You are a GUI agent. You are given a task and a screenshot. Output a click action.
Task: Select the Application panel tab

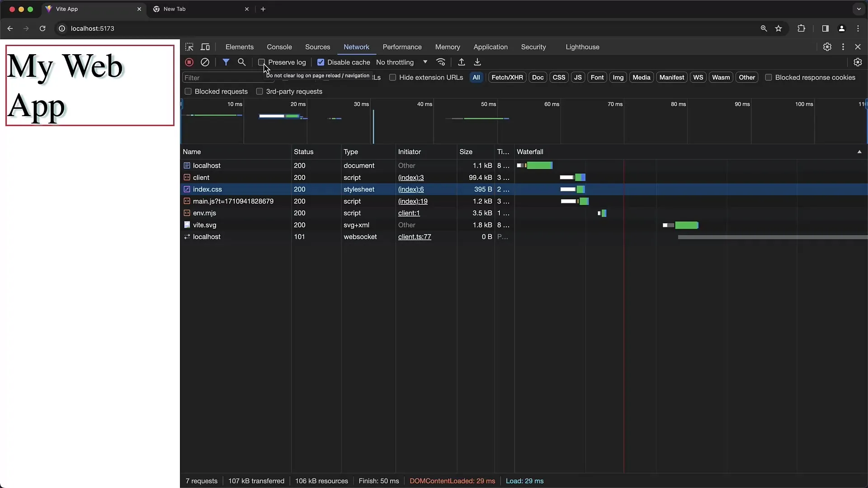tap(491, 47)
